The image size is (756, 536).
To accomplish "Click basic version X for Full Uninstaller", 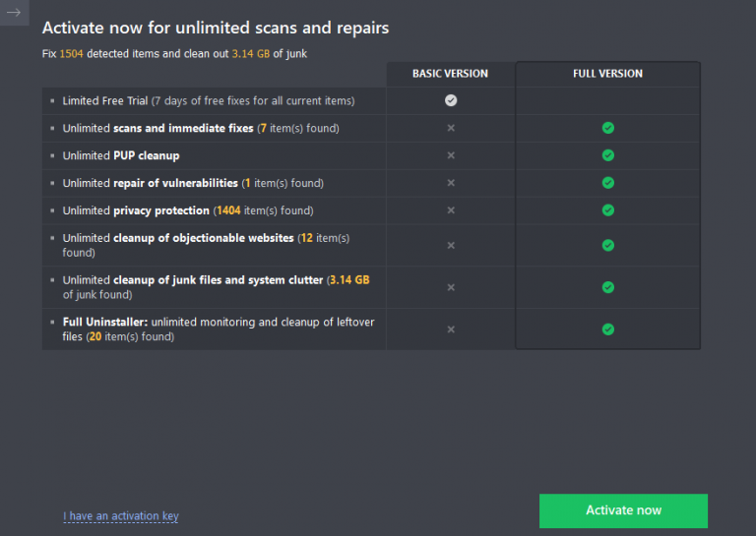I will click(451, 329).
